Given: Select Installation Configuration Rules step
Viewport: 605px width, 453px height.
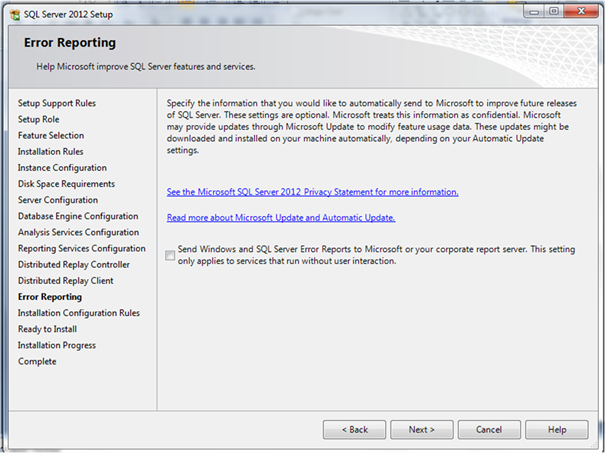Looking at the screenshot, I should [79, 313].
